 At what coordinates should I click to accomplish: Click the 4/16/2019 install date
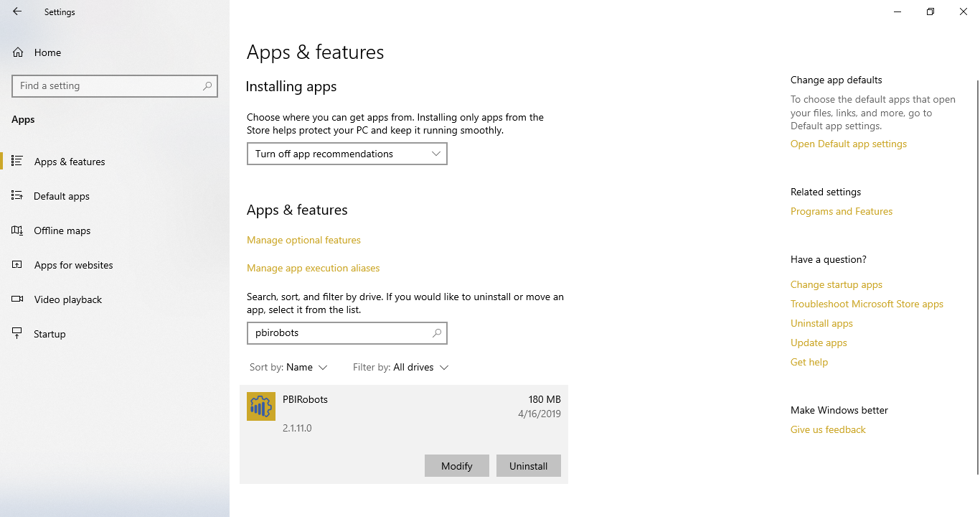click(540, 414)
